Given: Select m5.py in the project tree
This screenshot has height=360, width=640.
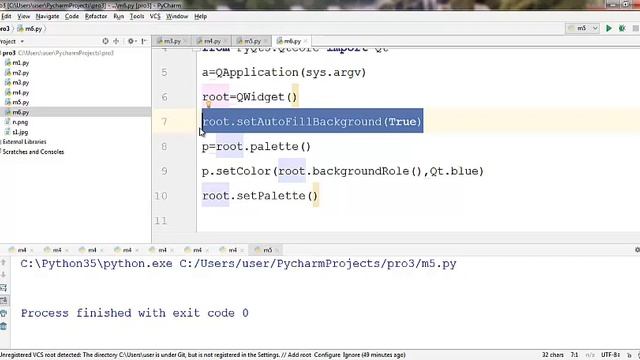Looking at the screenshot, I should (x=20, y=102).
